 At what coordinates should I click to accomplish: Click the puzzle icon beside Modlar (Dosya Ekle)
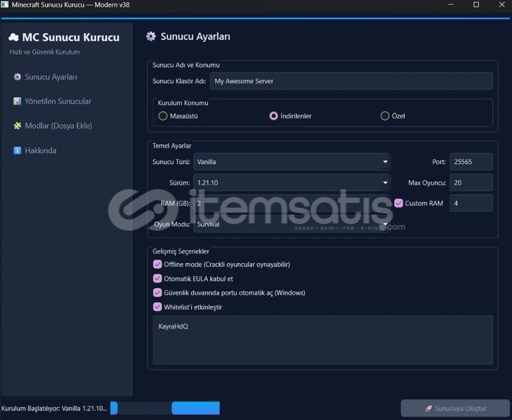(17, 126)
